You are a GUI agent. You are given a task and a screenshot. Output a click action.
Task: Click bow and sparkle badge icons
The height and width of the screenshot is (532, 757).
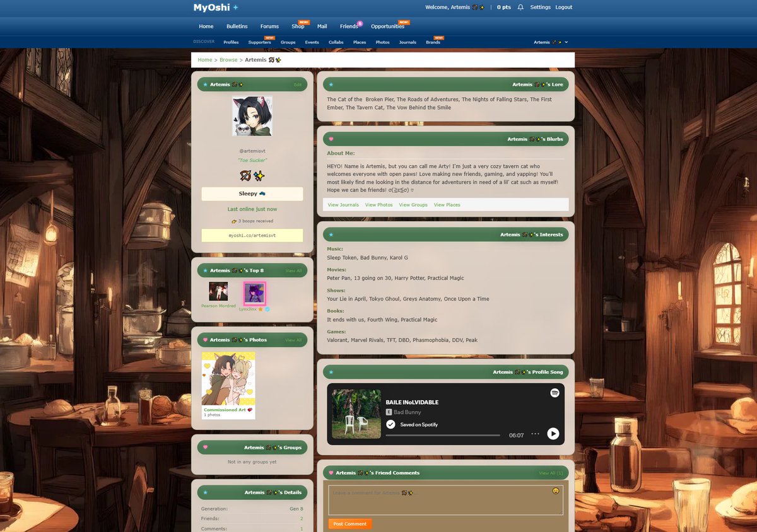coord(252,176)
